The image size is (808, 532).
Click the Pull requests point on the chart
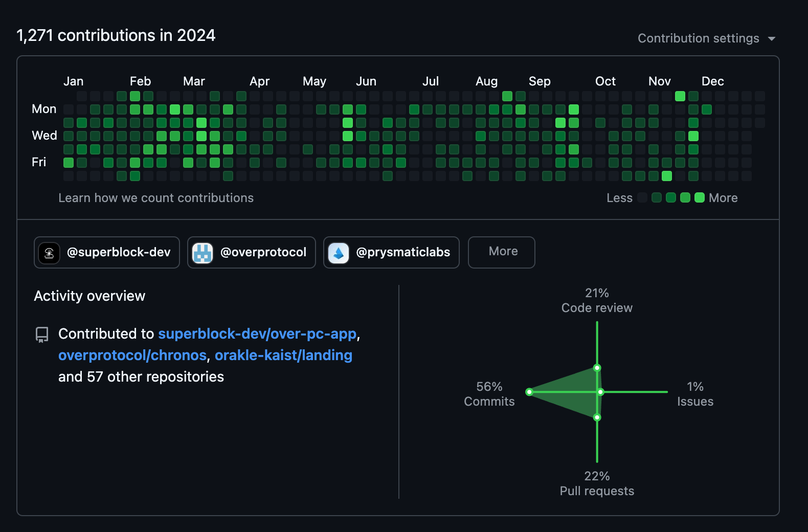click(597, 417)
